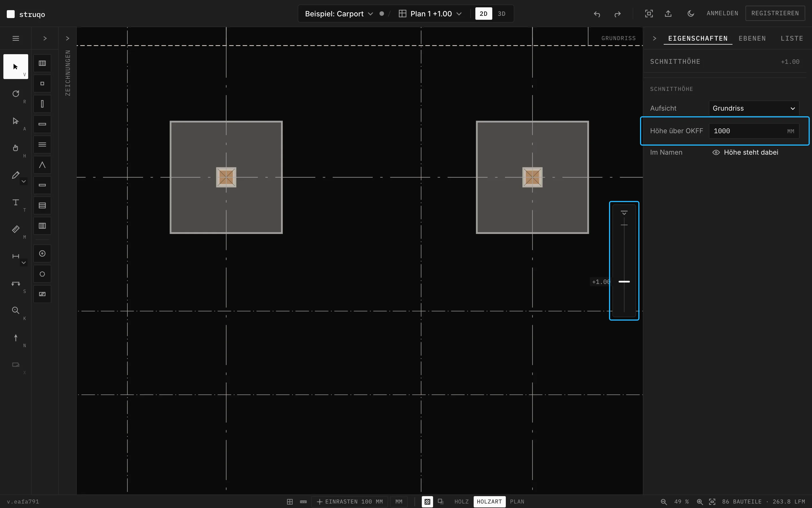This screenshot has height=508, width=812.
Task: Collapse the properties panel with chevron
Action: click(654, 38)
